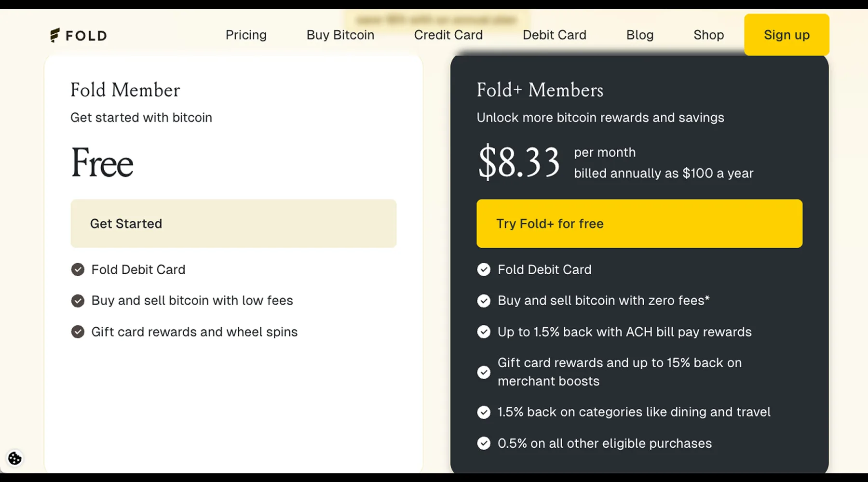The image size is (868, 482).
Task: Open the cookie preferences icon
Action: [15, 458]
